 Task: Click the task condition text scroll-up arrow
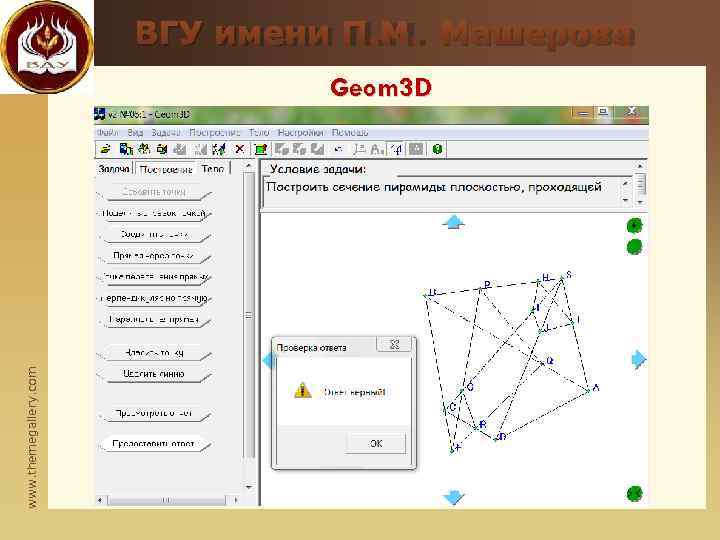[625, 183]
